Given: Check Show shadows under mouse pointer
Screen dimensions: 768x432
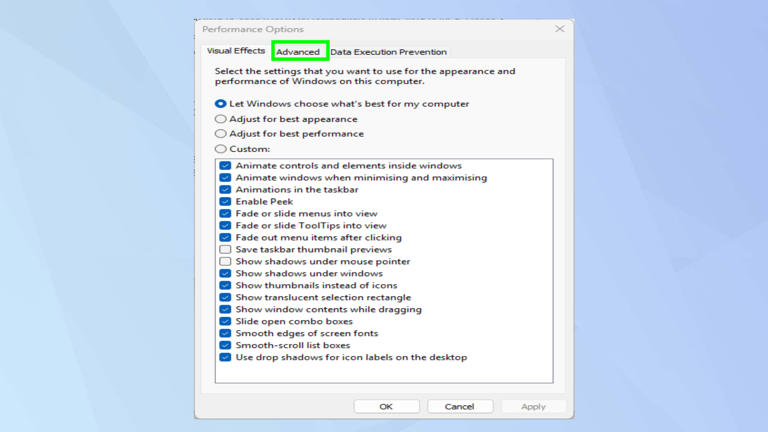Looking at the screenshot, I should (225, 262).
